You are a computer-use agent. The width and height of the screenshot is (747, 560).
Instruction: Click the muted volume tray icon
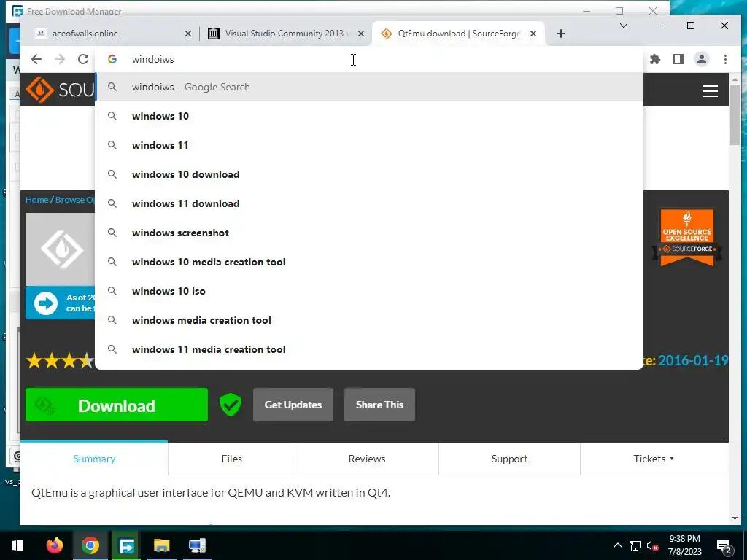653,545
